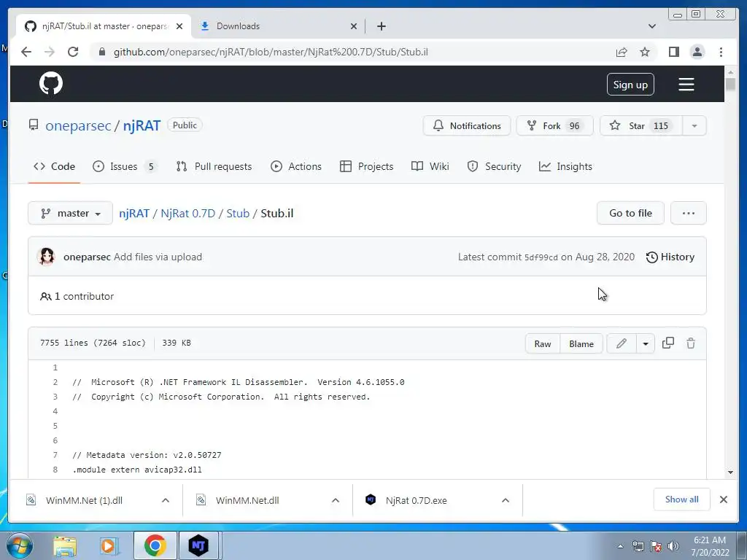Go back with browser back arrow
Viewport: 747px width, 560px height.
click(26, 52)
